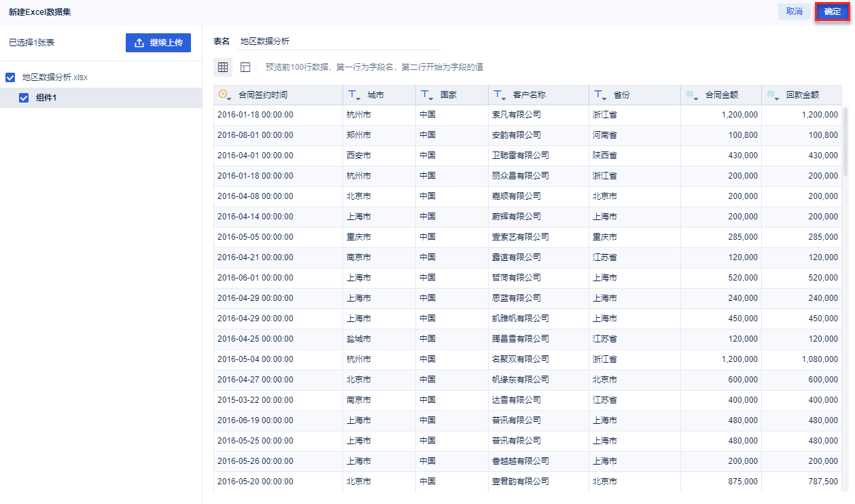Image resolution: width=855 pixels, height=504 pixels.
Task: Click the 客户名称 column header text
Action: coord(529,95)
